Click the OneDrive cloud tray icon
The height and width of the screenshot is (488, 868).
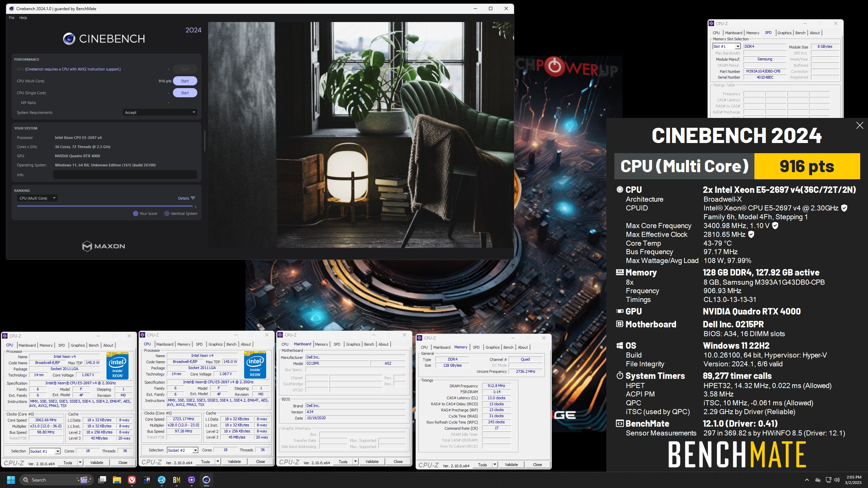818,480
